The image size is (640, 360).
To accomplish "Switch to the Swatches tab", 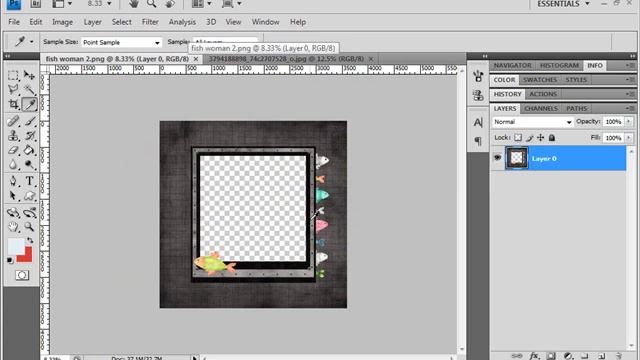I will tap(540, 80).
